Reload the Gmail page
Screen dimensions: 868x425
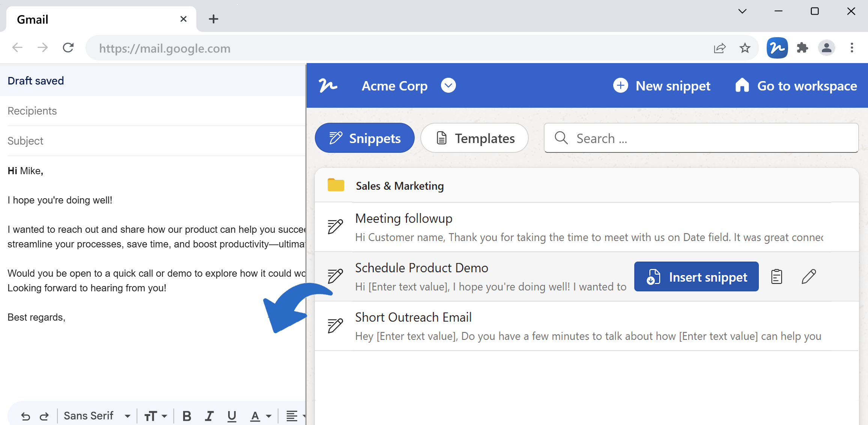(68, 48)
